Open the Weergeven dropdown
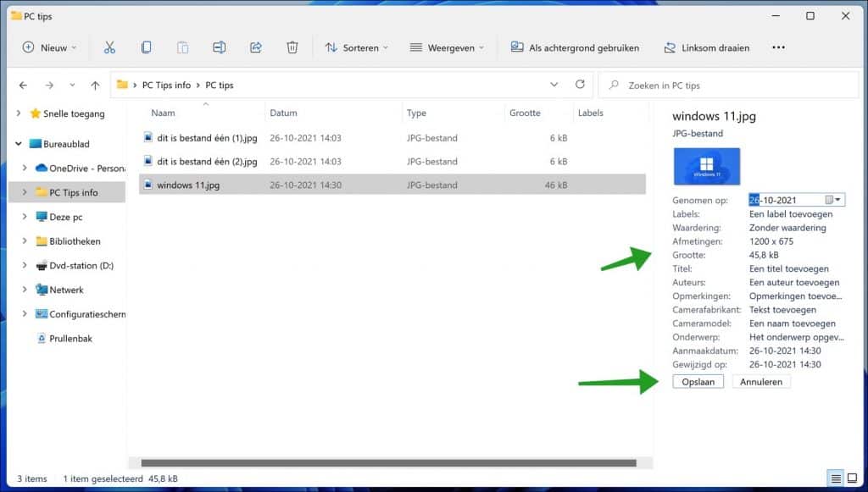Viewport: 868px width, 492px height. [447, 47]
